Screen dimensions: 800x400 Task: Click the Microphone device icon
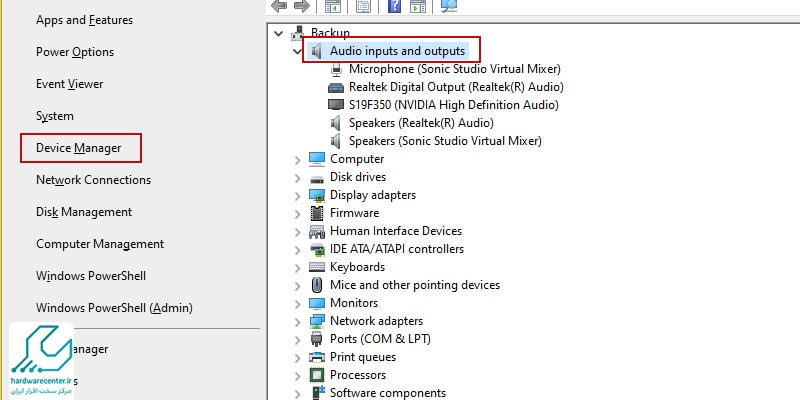[336, 69]
